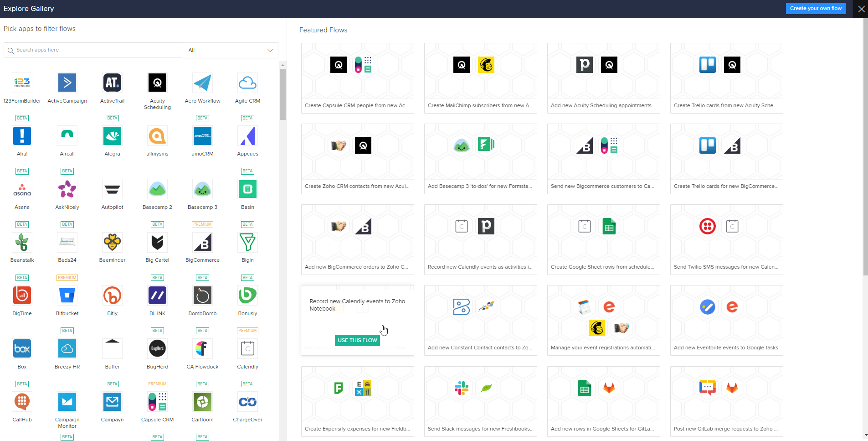Image resolution: width=868 pixels, height=441 pixels.
Task: Select the Basecamp 2 app icon
Action: click(x=157, y=189)
